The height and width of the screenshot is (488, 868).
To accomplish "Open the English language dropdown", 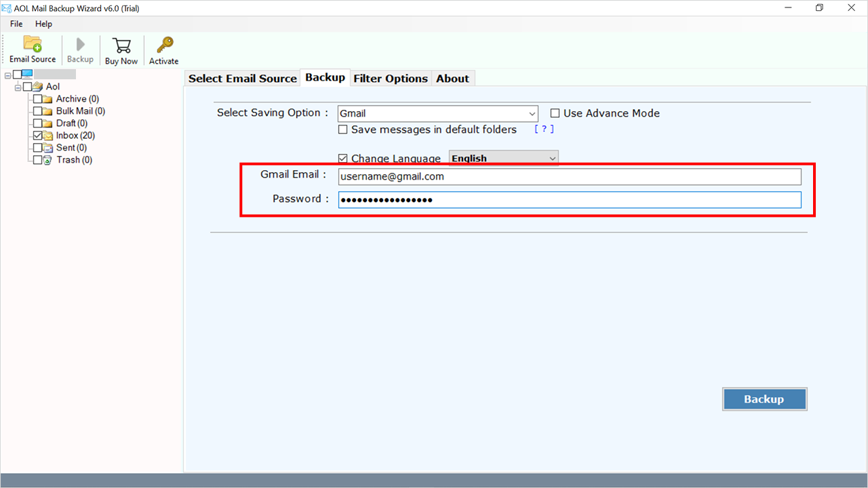I will 504,159.
